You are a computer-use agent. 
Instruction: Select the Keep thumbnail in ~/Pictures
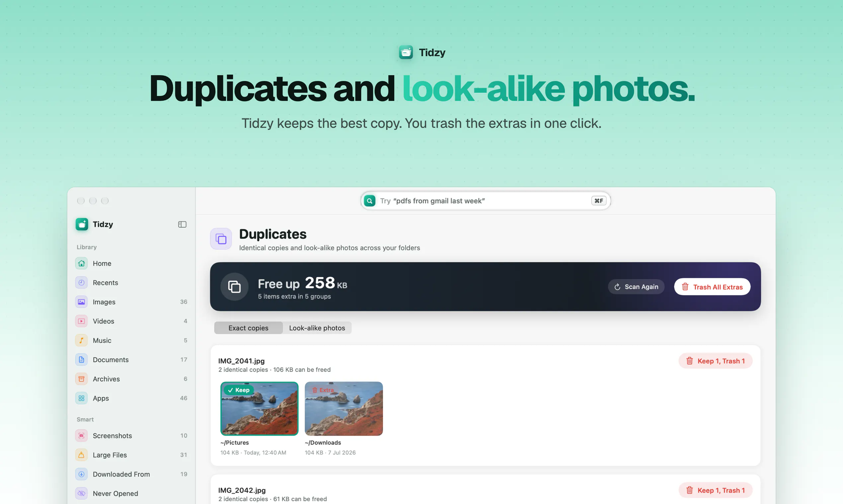tap(259, 409)
